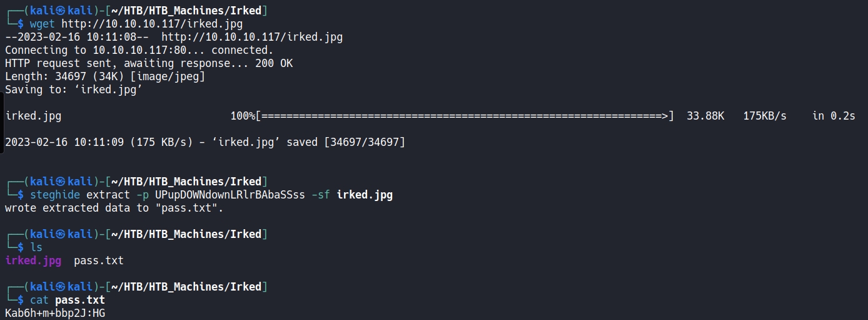
Task: Click the URL on the timestamped request line
Action: (x=252, y=38)
